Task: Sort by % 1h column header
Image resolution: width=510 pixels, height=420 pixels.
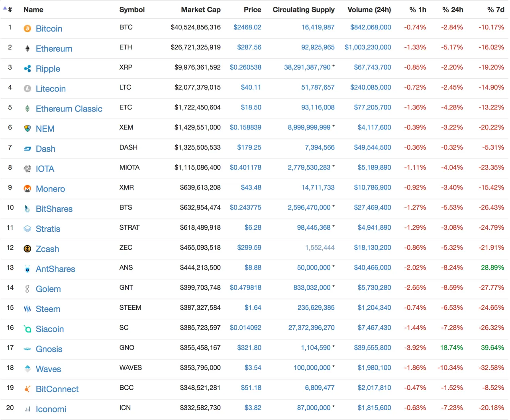Action: (418, 10)
